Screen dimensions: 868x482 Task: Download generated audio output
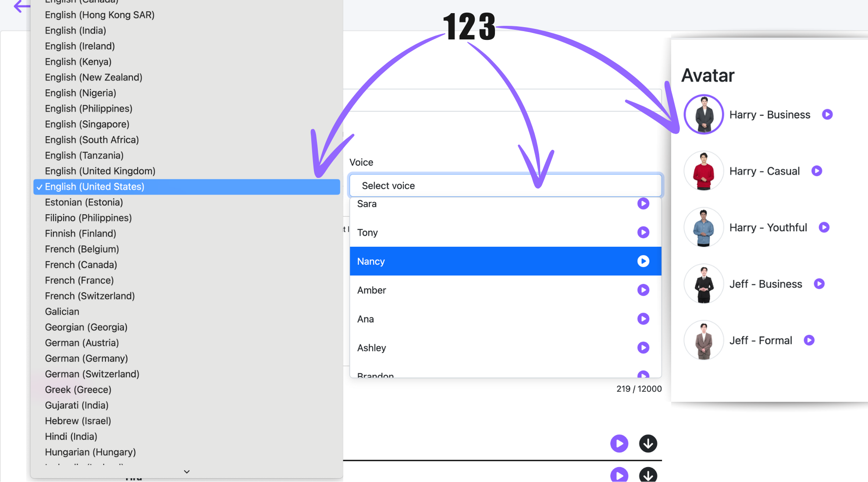[x=648, y=444]
